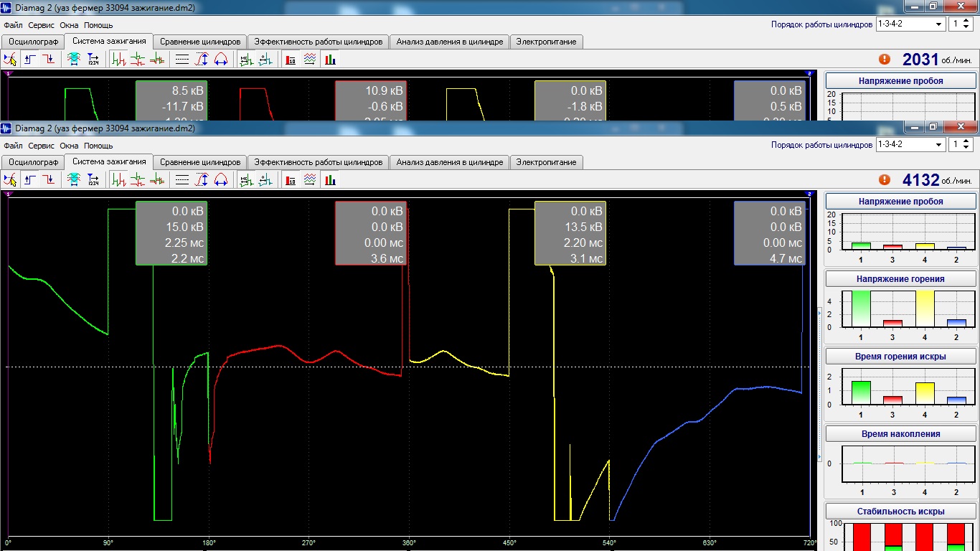Click the green data box showing 8.5 кВ in the 2031 rpm window
This screenshot has width=980, height=551.
click(171, 100)
